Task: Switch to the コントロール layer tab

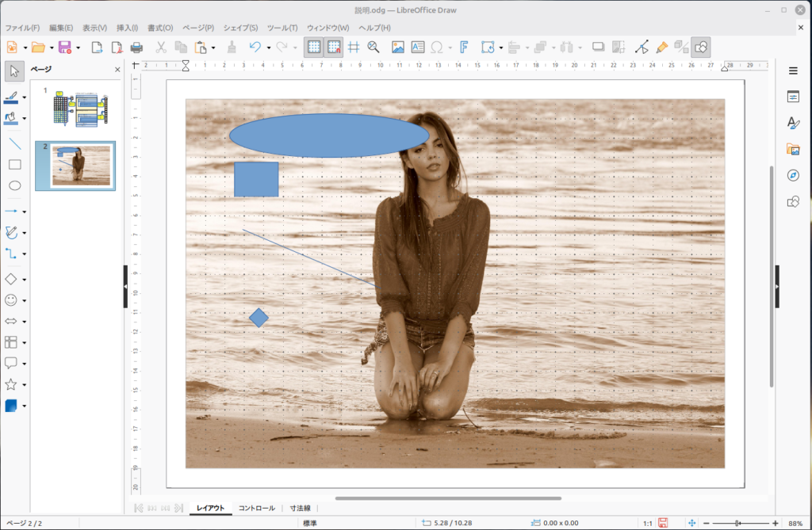Action: (x=257, y=508)
